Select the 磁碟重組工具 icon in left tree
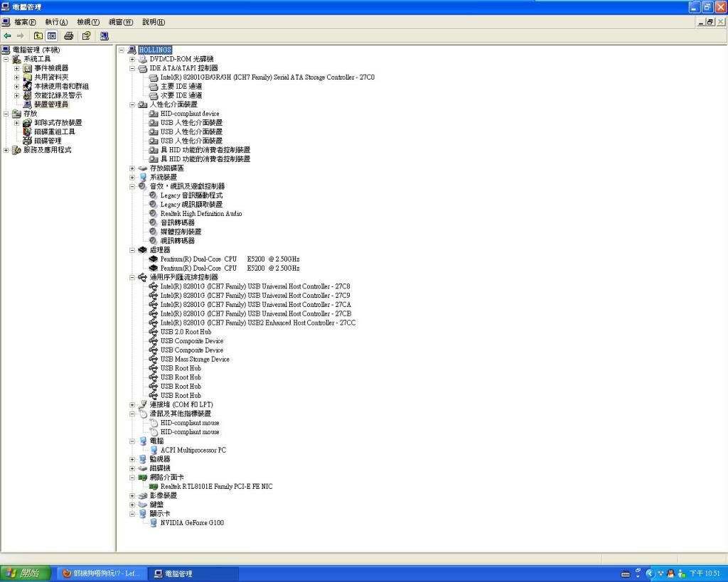Image resolution: width=728 pixels, height=582 pixels. tap(28, 131)
